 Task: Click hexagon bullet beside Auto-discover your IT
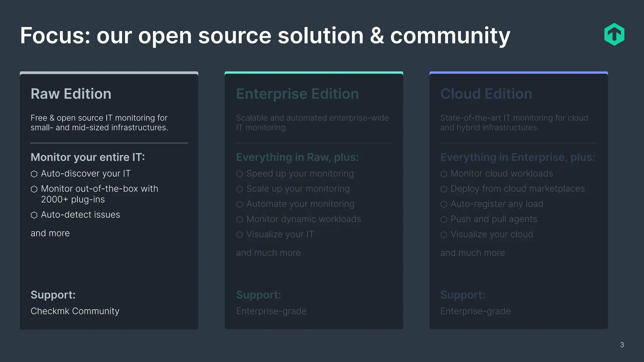[34, 174]
